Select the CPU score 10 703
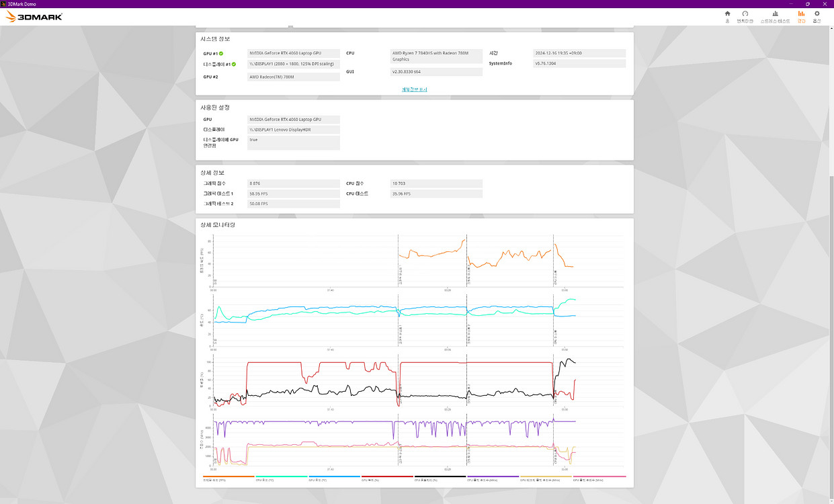834x504 pixels. [436, 183]
